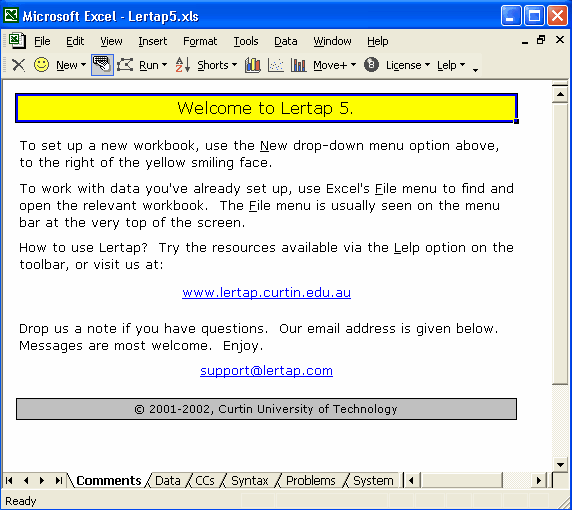
Task: Expand the Shorts drop-down menu
Action: click(x=217, y=65)
